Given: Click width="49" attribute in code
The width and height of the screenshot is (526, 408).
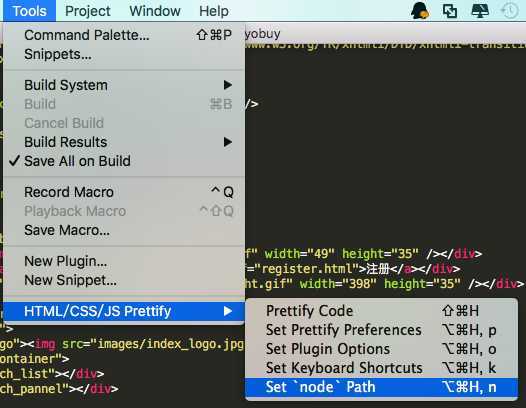Looking at the screenshot, I should tap(299, 254).
